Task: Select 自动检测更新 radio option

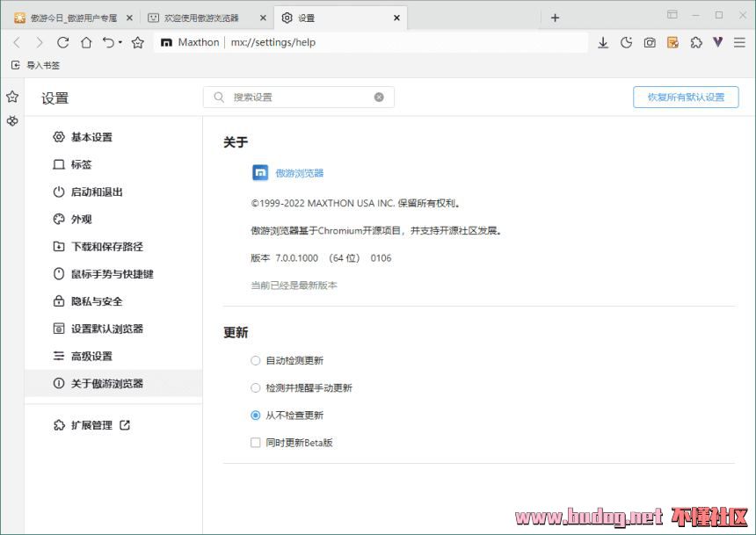Action: click(x=256, y=360)
